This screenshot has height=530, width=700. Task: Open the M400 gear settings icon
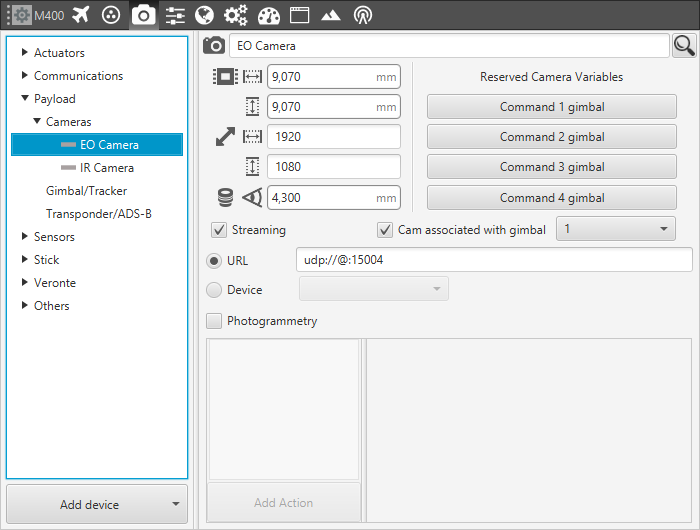click(x=21, y=15)
